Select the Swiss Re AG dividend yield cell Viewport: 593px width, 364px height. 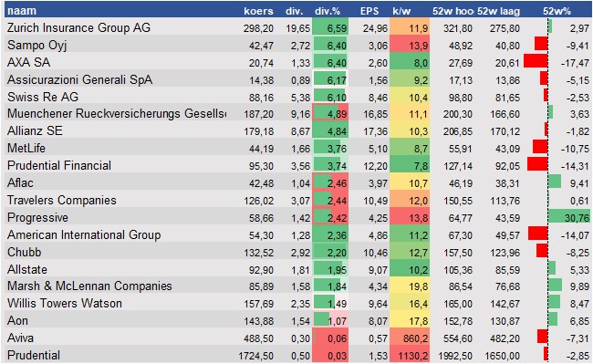(330, 97)
